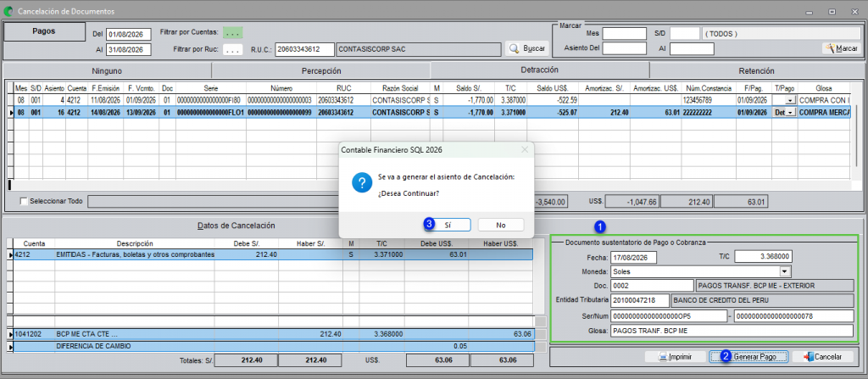Click the Marcar button with wand icon
The width and height of the screenshot is (868, 379).
(x=842, y=49)
